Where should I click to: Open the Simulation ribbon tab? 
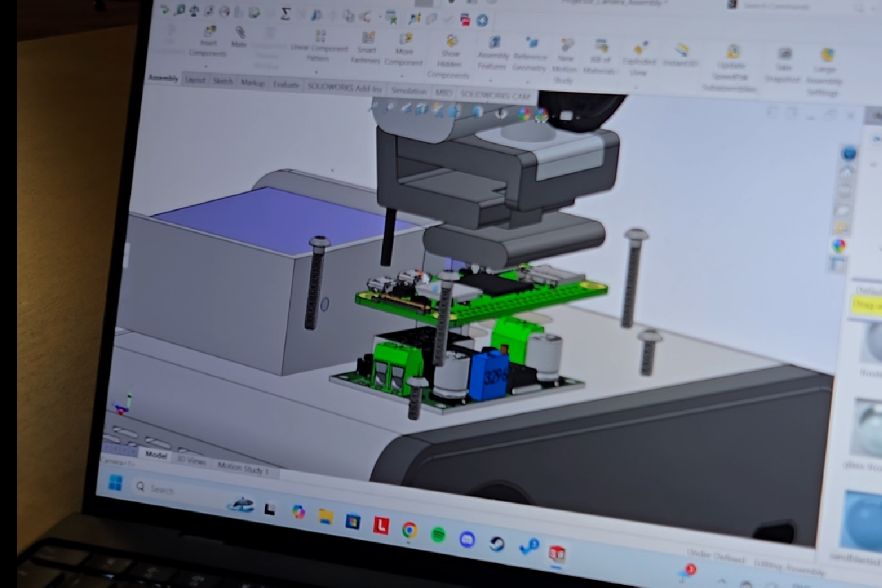[408, 91]
